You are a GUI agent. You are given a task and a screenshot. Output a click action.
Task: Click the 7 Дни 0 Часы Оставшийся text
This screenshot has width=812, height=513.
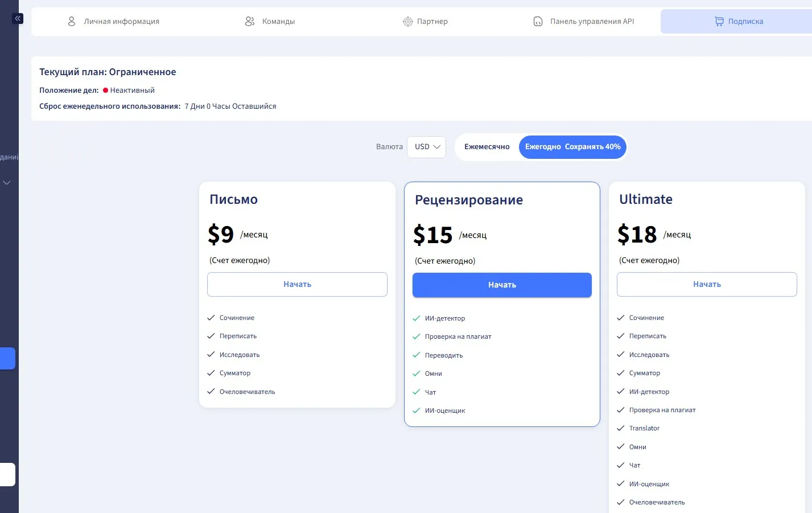[230, 106]
